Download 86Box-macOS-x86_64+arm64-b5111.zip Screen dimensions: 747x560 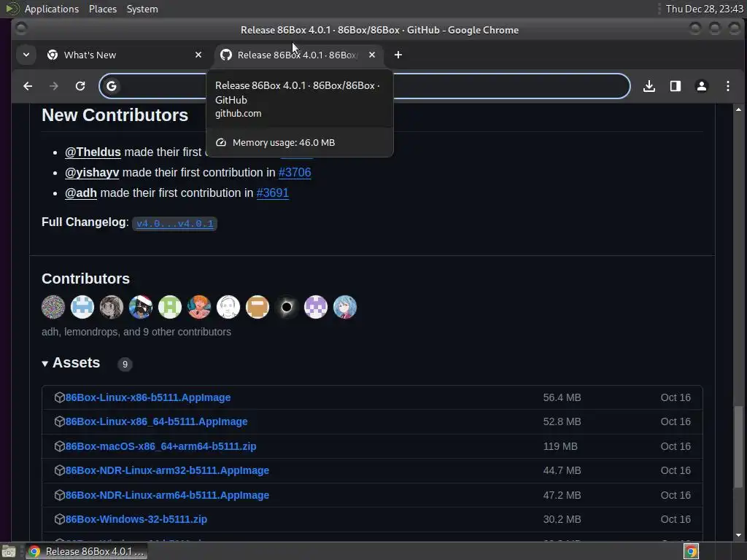[x=160, y=446]
